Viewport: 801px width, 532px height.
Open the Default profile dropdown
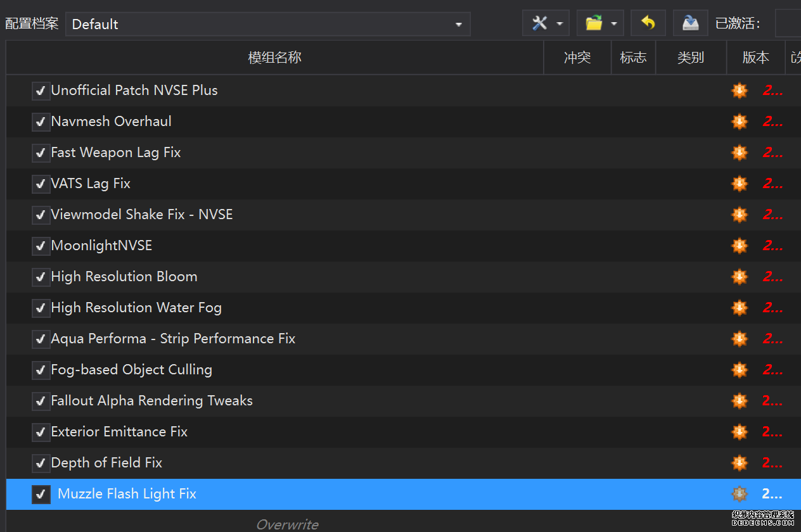click(267, 24)
